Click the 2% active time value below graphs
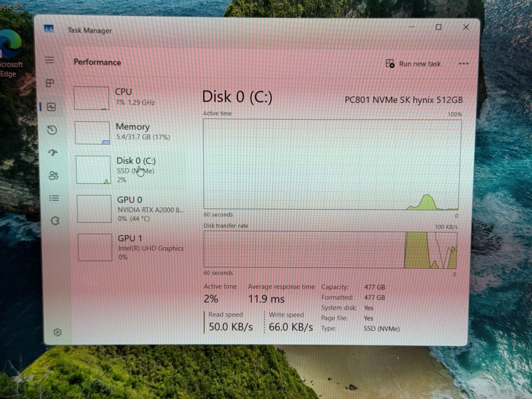Image resolution: width=532 pixels, height=399 pixels. 211,299
